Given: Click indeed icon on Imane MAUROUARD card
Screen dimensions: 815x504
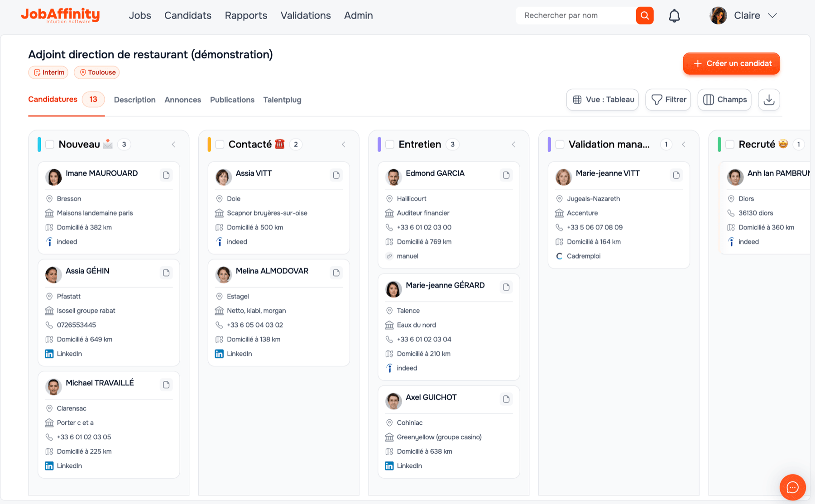Looking at the screenshot, I should pyautogui.click(x=49, y=242).
